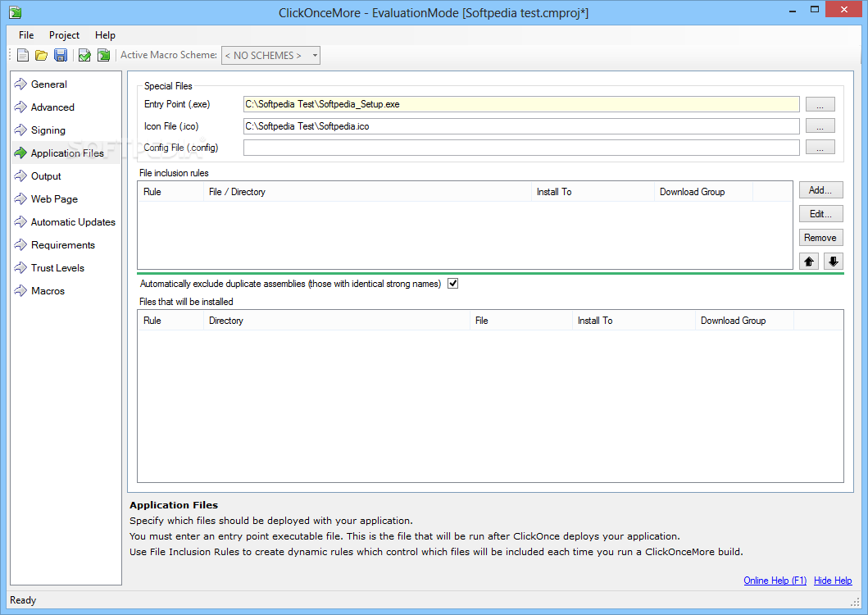
Task: Click the Entry Point (.exe) path field
Action: pos(521,104)
